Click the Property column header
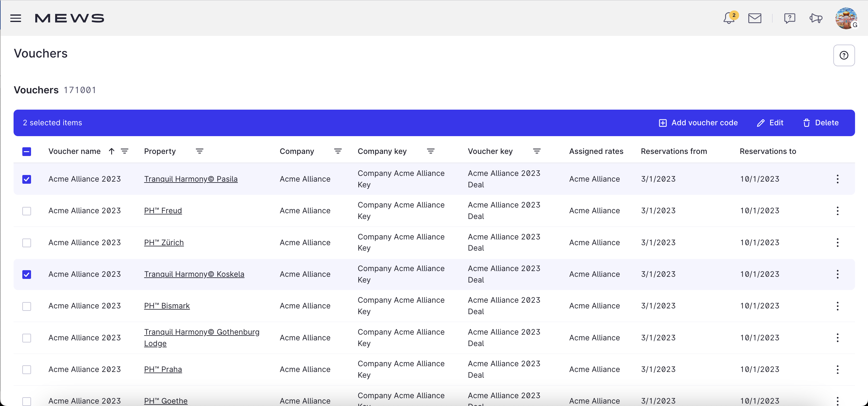 coord(160,151)
